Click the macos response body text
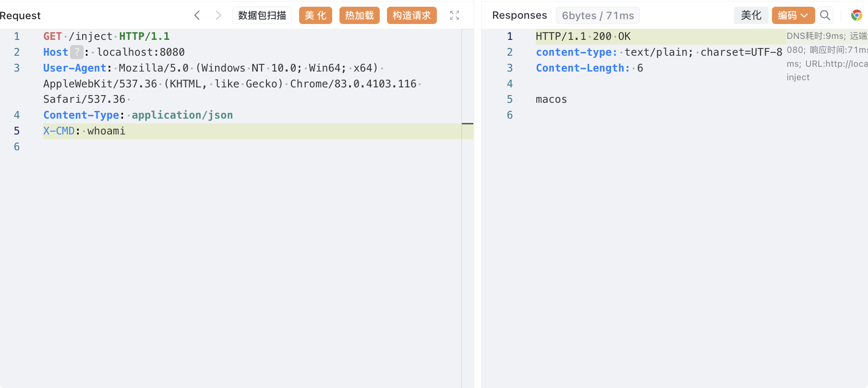 [551, 99]
